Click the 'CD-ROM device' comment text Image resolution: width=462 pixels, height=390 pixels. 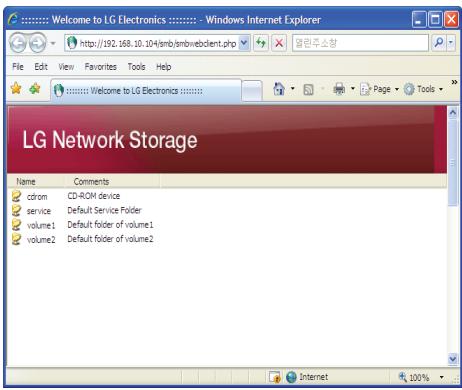[94, 196]
